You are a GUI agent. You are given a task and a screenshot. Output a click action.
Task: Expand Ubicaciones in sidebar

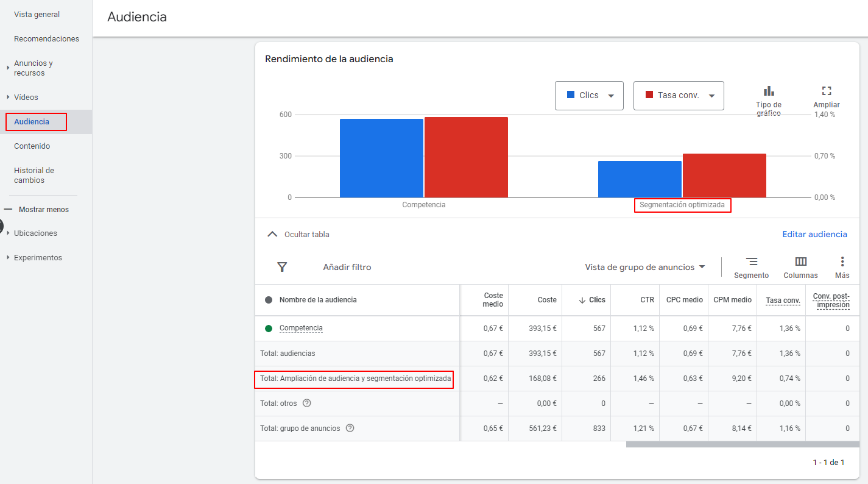click(9, 233)
